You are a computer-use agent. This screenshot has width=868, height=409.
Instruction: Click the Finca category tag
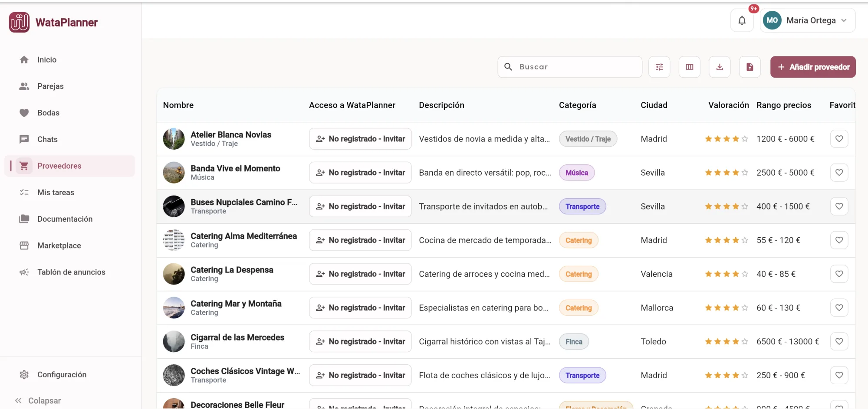(x=574, y=342)
